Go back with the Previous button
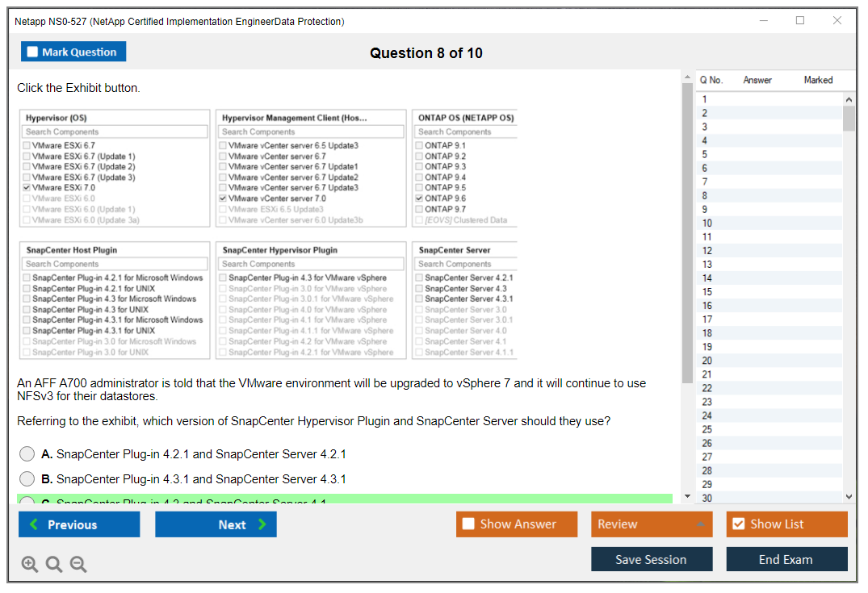Screen dimensions: 868x593 tap(79, 524)
